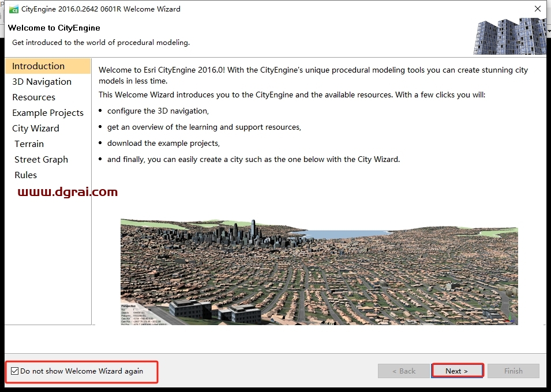Select the Terrain sub-step
Screen dimensions: 551x392
tap(29, 144)
